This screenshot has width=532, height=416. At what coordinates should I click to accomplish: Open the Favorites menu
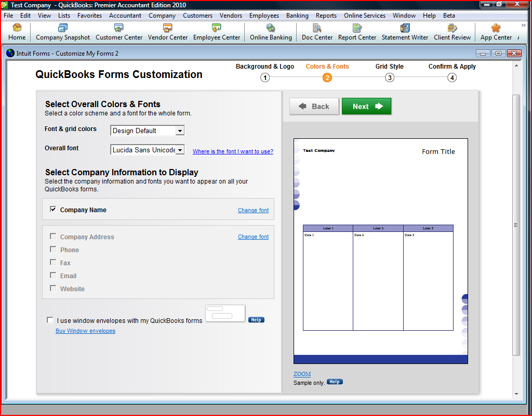[89, 16]
